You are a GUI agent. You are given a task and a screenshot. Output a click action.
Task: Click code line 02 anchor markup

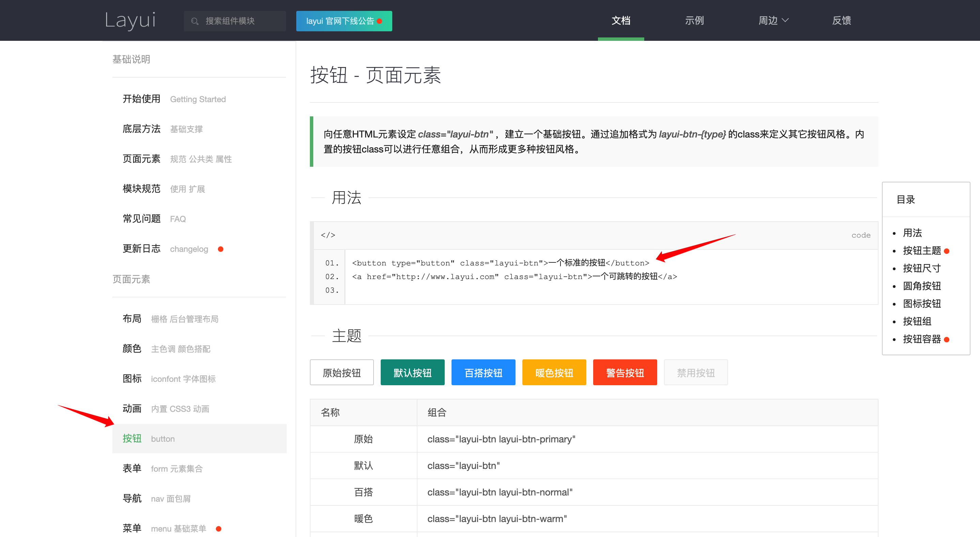pyautogui.click(x=515, y=276)
